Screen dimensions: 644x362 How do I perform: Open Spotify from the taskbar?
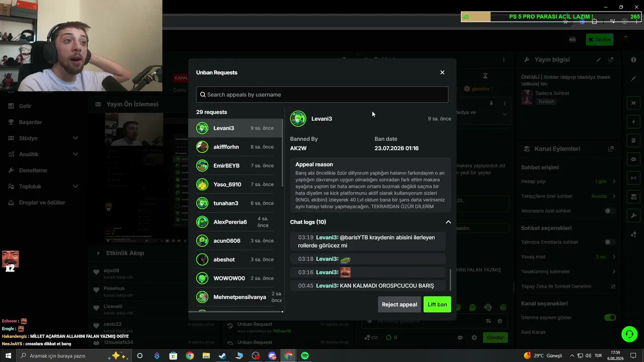pos(305,356)
